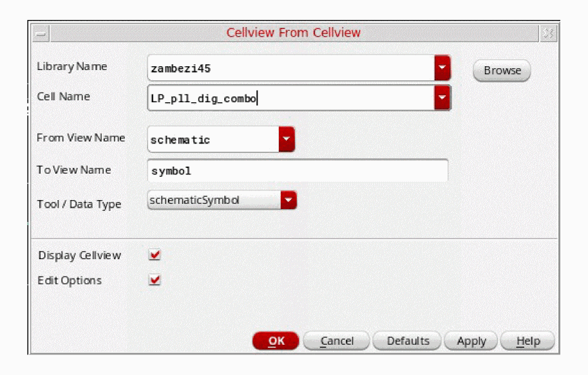
Task: Expand the From View Name dropdown arrow
Action: 287,139
